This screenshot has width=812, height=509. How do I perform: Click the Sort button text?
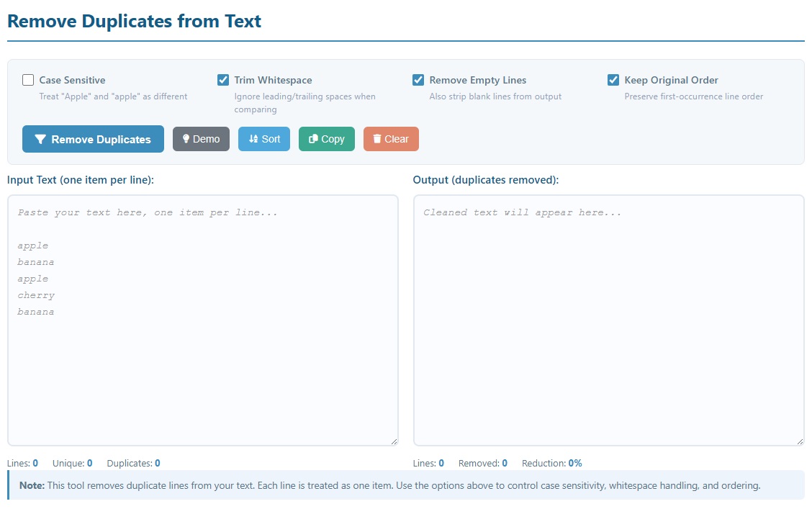click(271, 139)
